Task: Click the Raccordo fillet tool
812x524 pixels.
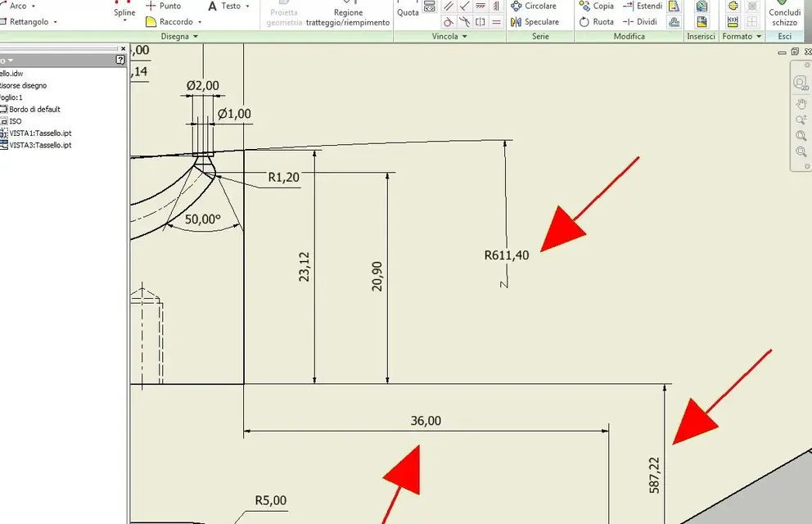Action: 170,22
